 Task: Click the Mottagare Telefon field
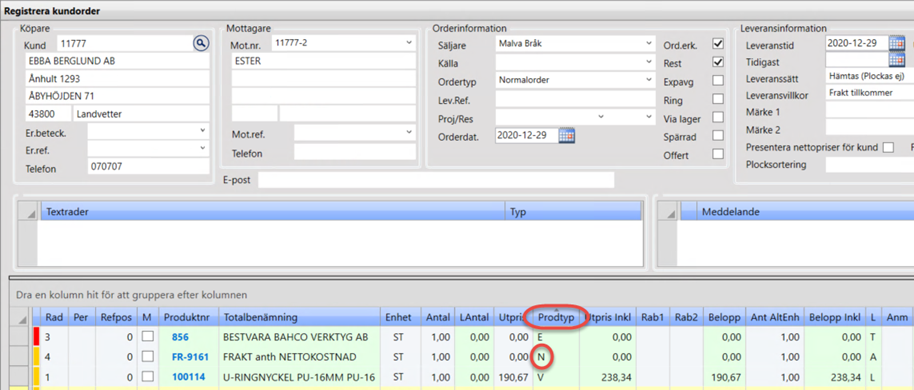click(x=355, y=152)
